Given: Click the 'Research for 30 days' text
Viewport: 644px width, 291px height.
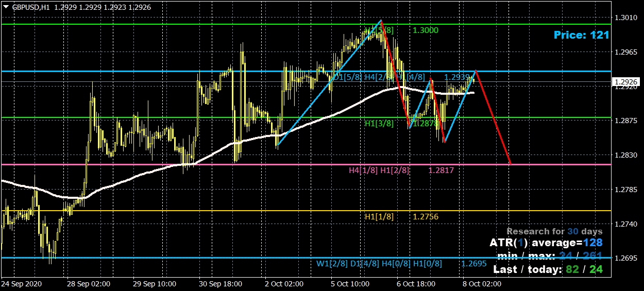Looking at the screenshot, I should coord(554,232).
